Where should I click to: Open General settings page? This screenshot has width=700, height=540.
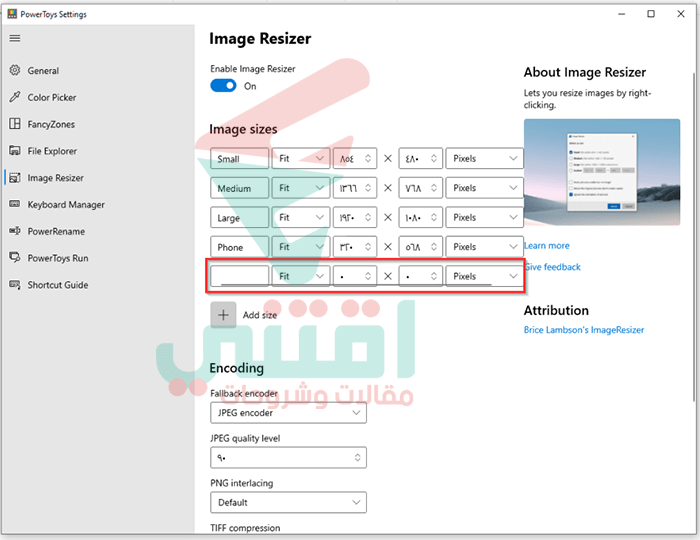pyautogui.click(x=43, y=71)
